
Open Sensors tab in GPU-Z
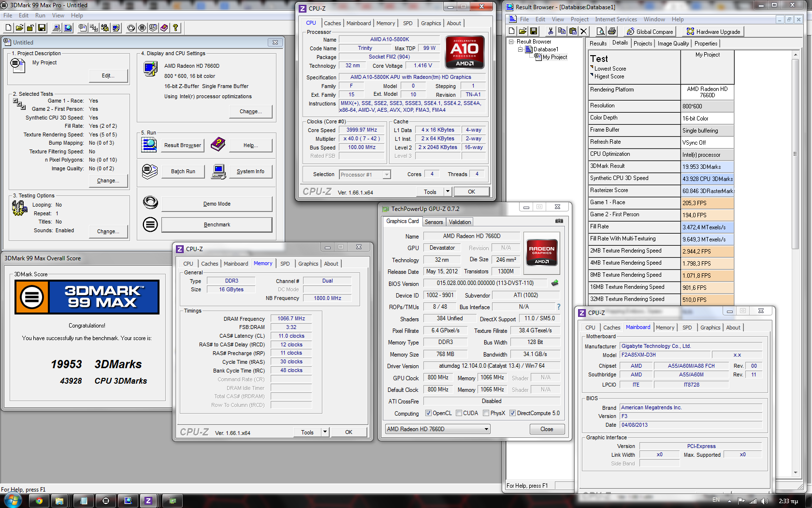pyautogui.click(x=434, y=222)
